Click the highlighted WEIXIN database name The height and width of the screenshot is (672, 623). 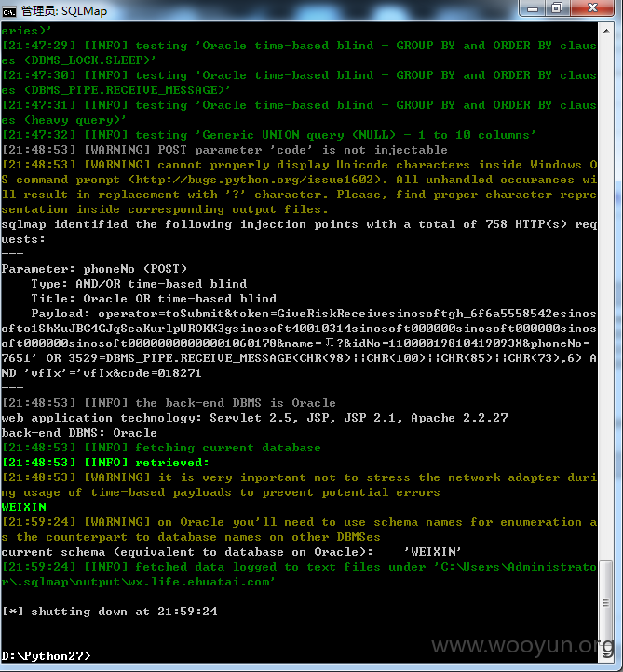24,507
